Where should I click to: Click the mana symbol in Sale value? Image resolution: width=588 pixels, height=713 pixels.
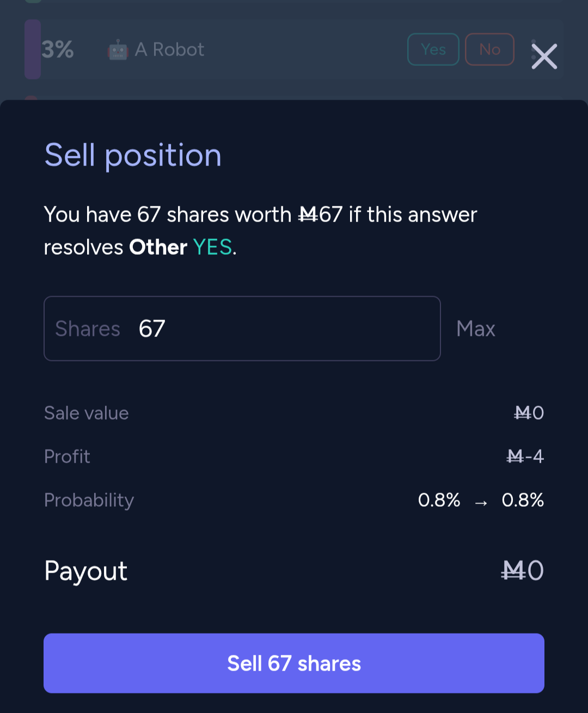click(x=523, y=413)
